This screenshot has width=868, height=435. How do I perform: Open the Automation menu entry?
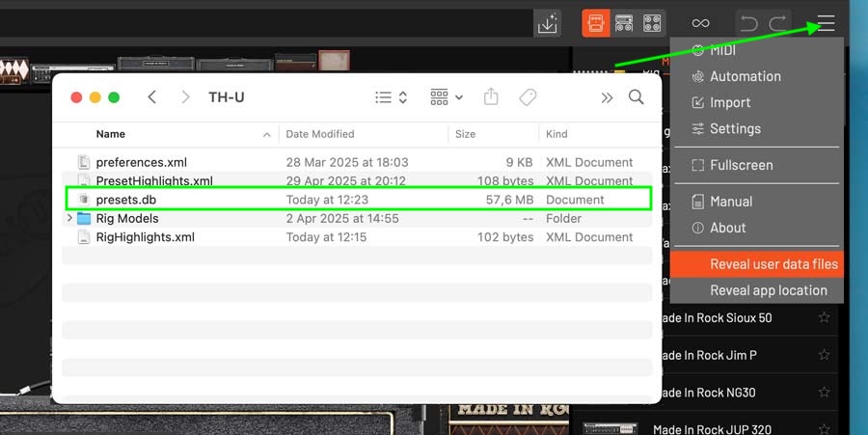(x=757, y=76)
